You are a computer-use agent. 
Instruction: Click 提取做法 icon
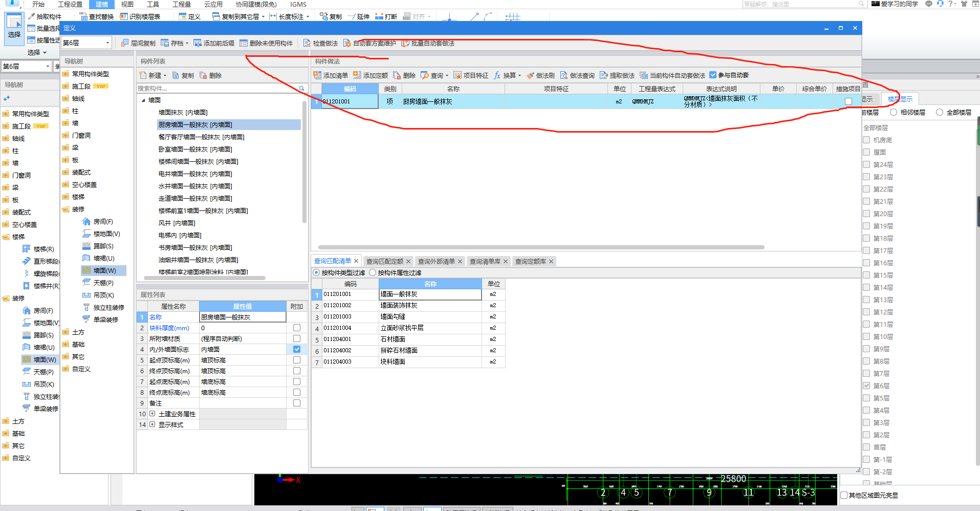pos(604,75)
